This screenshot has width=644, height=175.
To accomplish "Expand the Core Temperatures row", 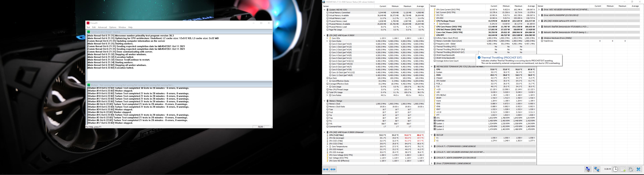I will coord(327,147).
